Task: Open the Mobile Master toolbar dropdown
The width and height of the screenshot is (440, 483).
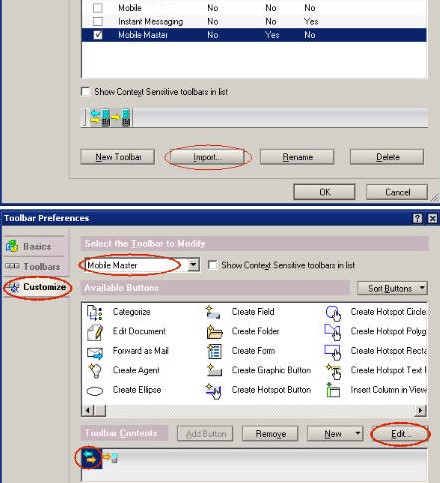Action: coord(193,265)
